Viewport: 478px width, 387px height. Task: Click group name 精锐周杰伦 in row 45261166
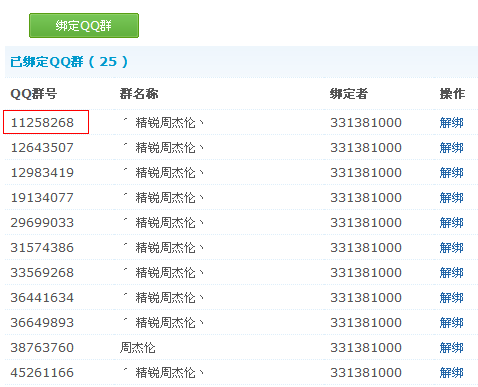(x=165, y=373)
